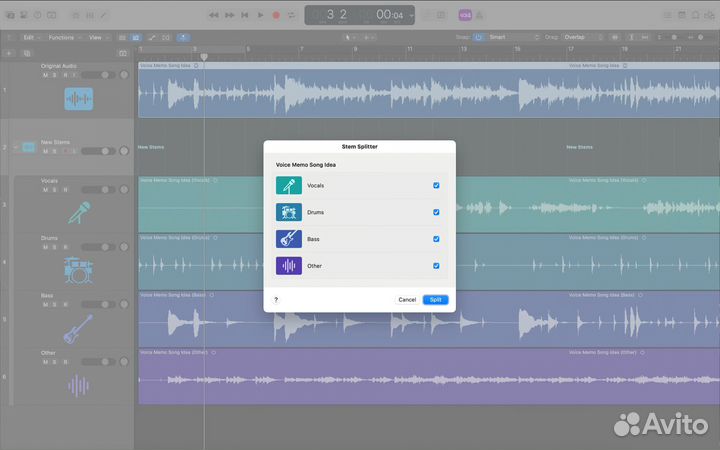
Task: Click the Split button
Action: tap(435, 299)
